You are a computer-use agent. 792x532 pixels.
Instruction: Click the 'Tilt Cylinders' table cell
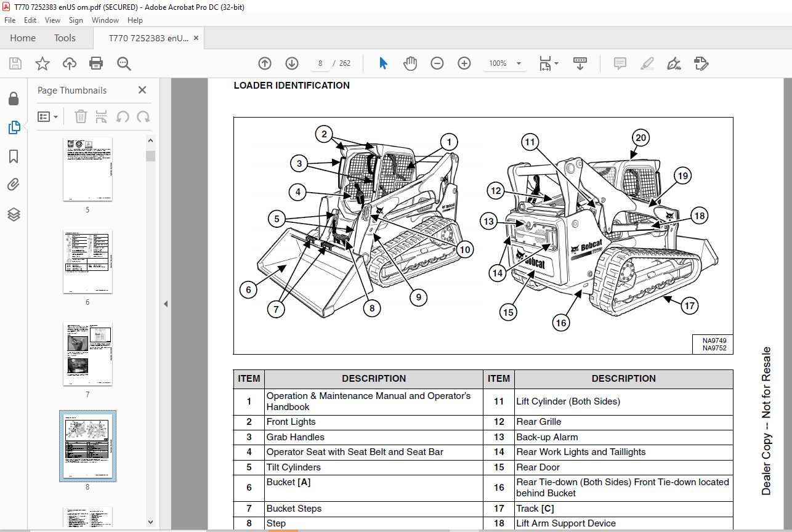374,467
